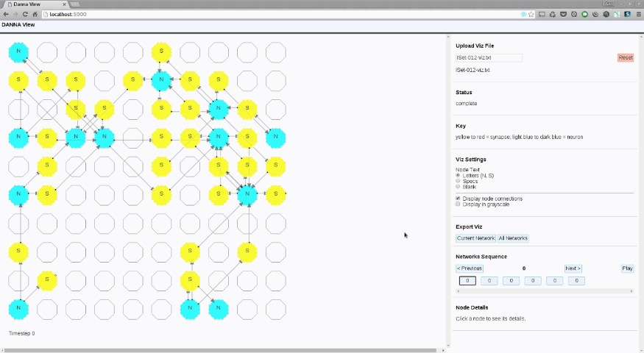The image size is (644, 353).
Task: Uncheck Display node connections
Action: (x=459, y=199)
